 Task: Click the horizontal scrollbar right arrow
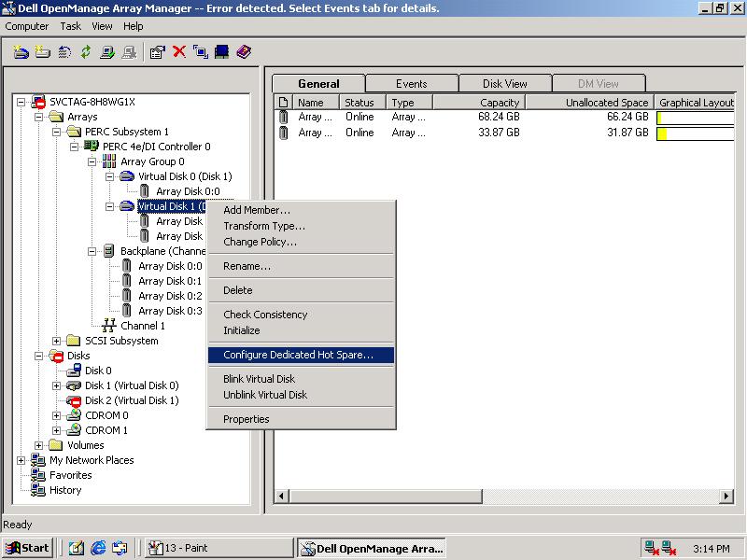(x=726, y=497)
